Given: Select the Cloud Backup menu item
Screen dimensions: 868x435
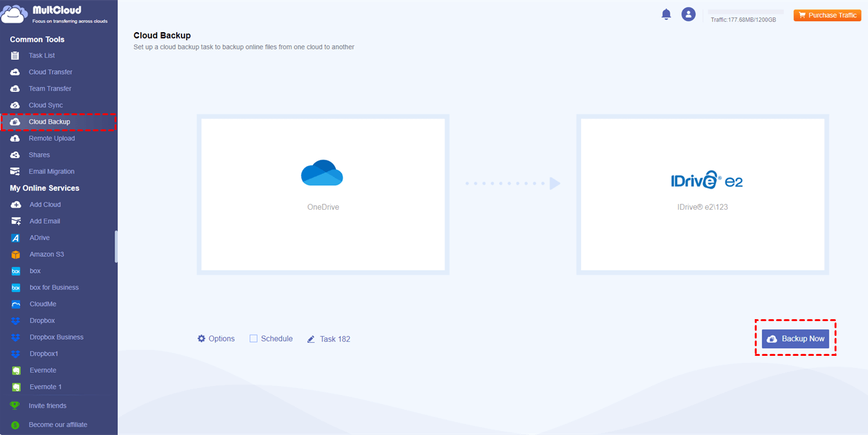Looking at the screenshot, I should pyautogui.click(x=59, y=122).
